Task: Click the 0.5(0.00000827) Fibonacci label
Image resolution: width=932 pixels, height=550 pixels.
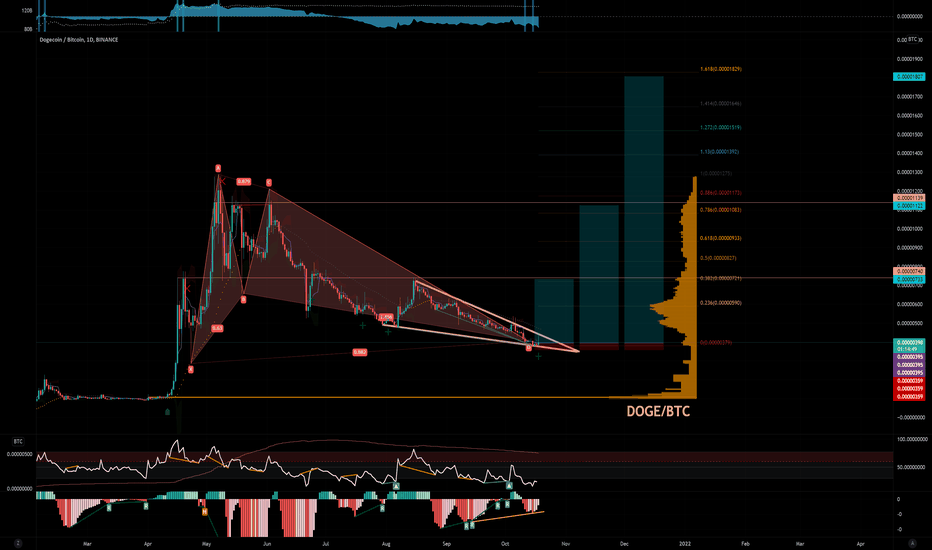Action: click(719, 258)
